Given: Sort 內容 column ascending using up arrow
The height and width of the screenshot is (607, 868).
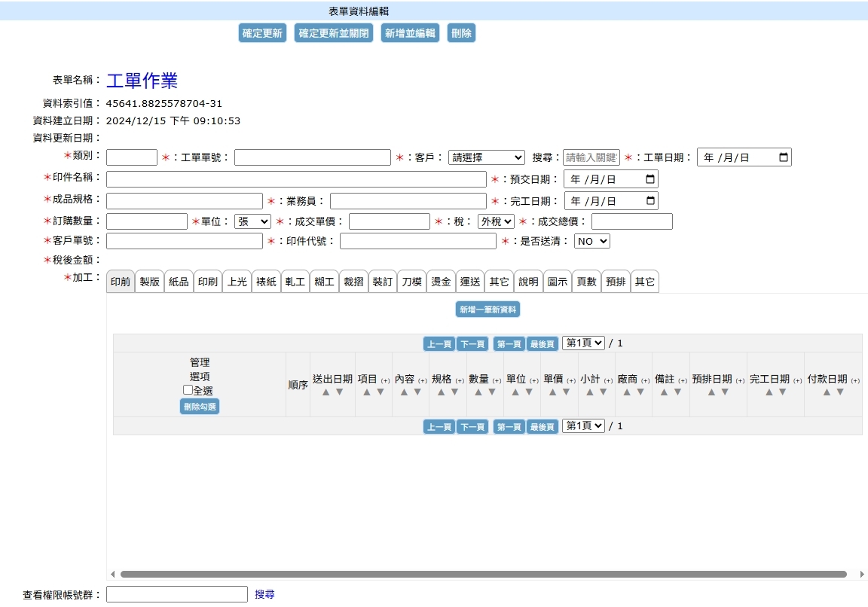Looking at the screenshot, I should (404, 392).
